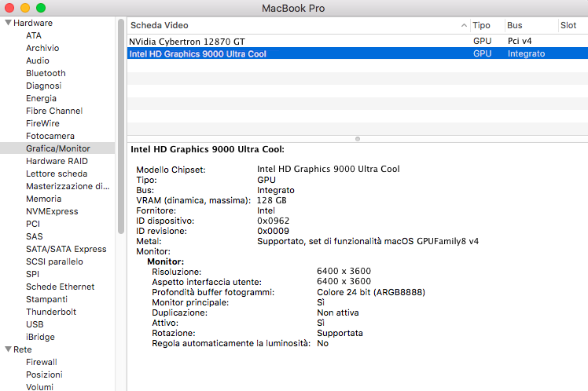The height and width of the screenshot is (391, 588).
Task: Minimize the window with the yellow button
Action: tap(25, 8)
